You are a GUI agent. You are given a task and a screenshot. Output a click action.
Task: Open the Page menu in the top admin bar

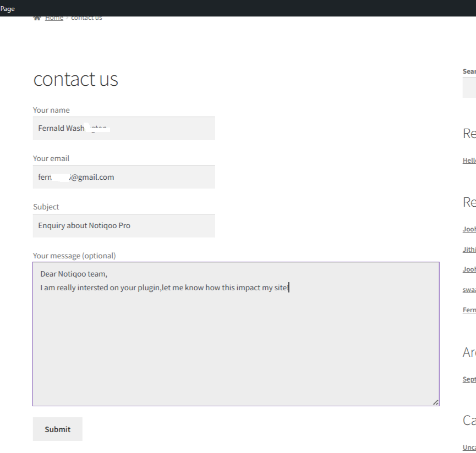coord(7,8)
